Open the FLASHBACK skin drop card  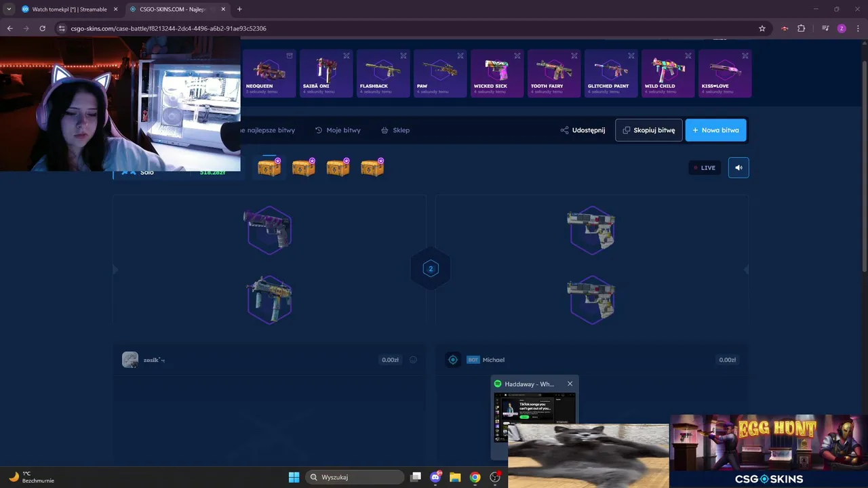tap(383, 73)
